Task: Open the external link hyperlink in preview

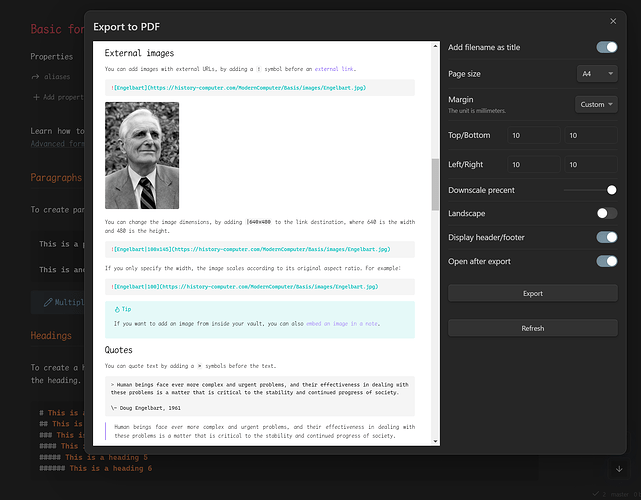Action: click(334, 69)
